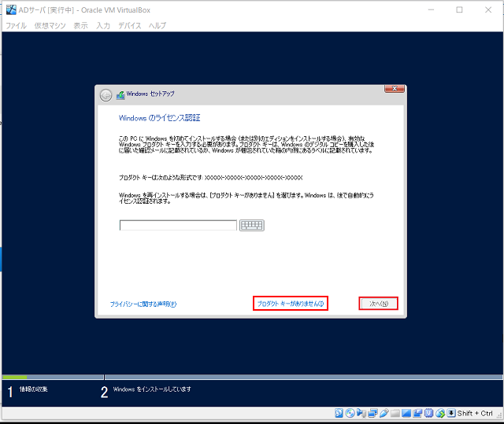Click the mouse integration status icon
Screen dimensions: 504x424
coord(440,413)
